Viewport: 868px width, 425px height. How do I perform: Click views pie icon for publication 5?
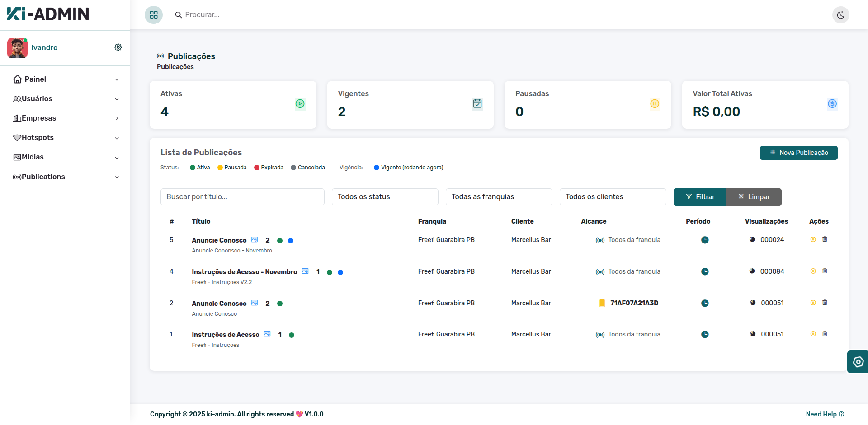[x=752, y=239]
